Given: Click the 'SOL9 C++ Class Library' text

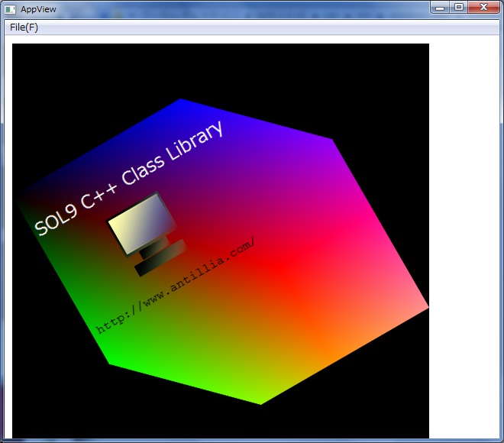Looking at the screenshot, I should [x=128, y=179].
